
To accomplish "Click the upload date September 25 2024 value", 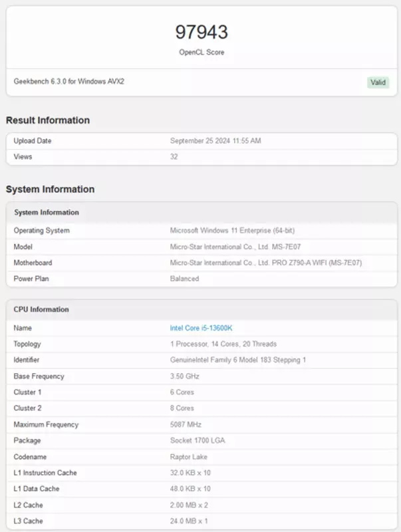I will point(215,141).
